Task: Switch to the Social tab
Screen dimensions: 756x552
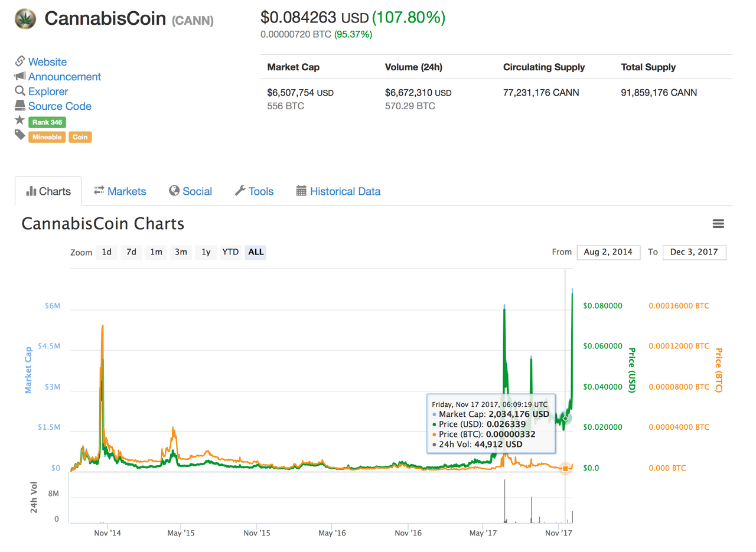Action: point(190,191)
